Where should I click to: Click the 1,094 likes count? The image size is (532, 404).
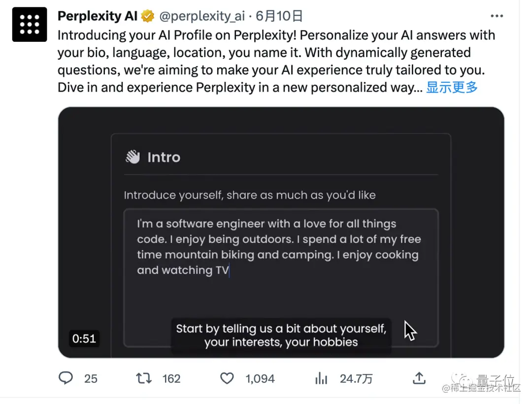coord(260,378)
